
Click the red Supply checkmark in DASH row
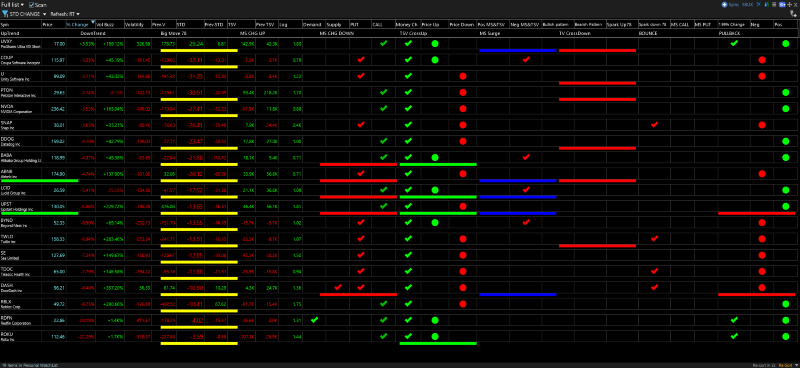tap(338, 287)
